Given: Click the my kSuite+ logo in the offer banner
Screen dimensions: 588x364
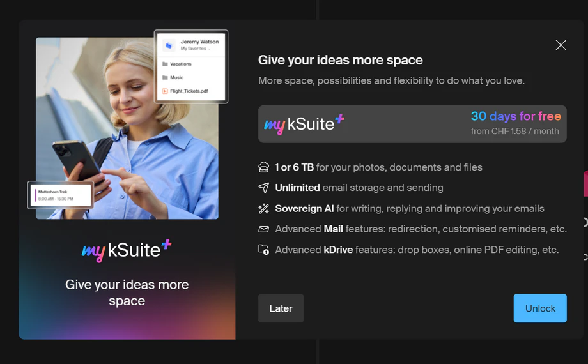Looking at the screenshot, I should tap(304, 124).
